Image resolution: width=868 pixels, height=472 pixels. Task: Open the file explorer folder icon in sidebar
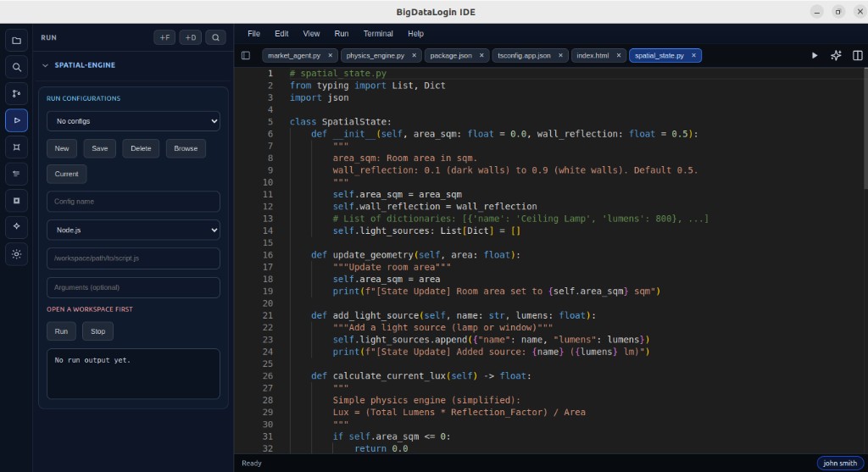[17, 41]
